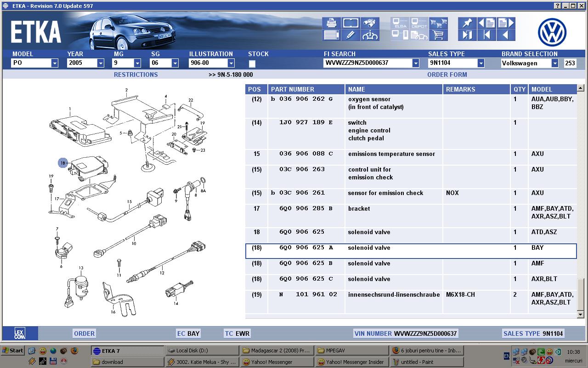This screenshot has width=588, height=368.
Task: Click the ELSA link icon
Action: pos(400,23)
